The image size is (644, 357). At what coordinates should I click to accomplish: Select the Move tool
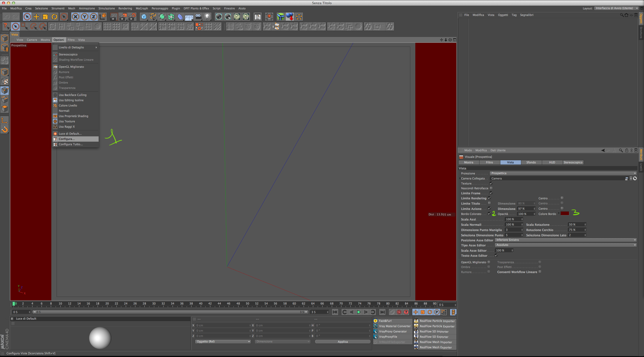pyautogui.click(x=36, y=17)
